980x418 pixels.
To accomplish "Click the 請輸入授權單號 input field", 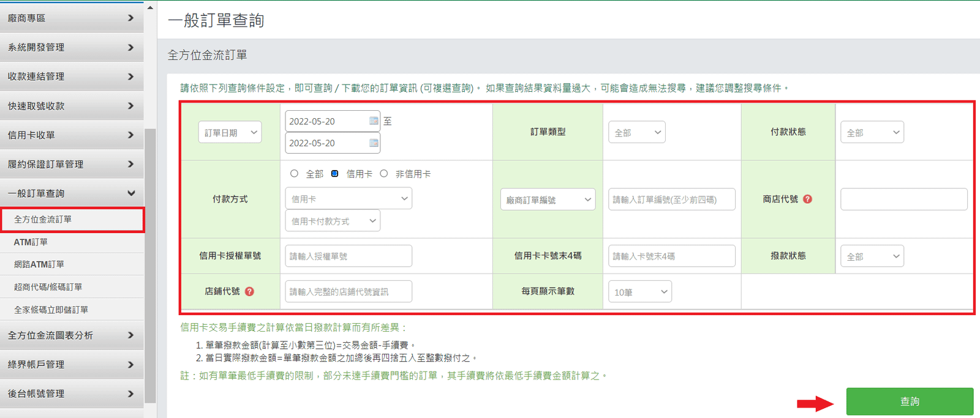I will [x=349, y=256].
